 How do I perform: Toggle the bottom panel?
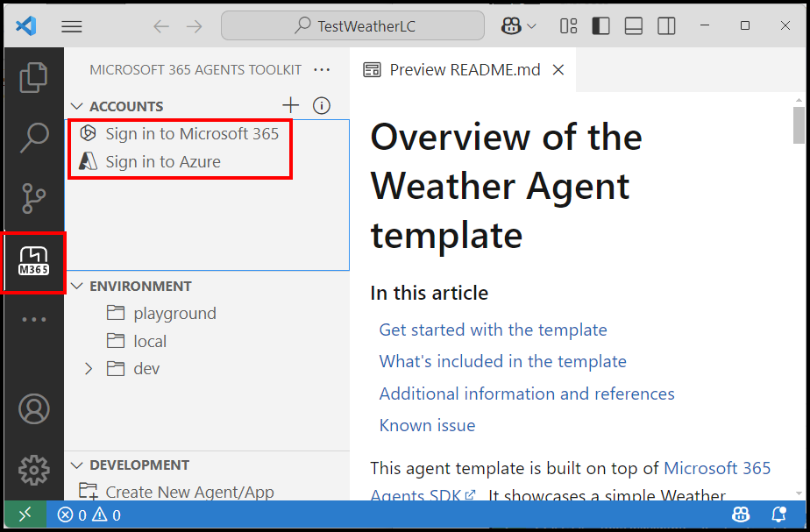click(x=633, y=25)
